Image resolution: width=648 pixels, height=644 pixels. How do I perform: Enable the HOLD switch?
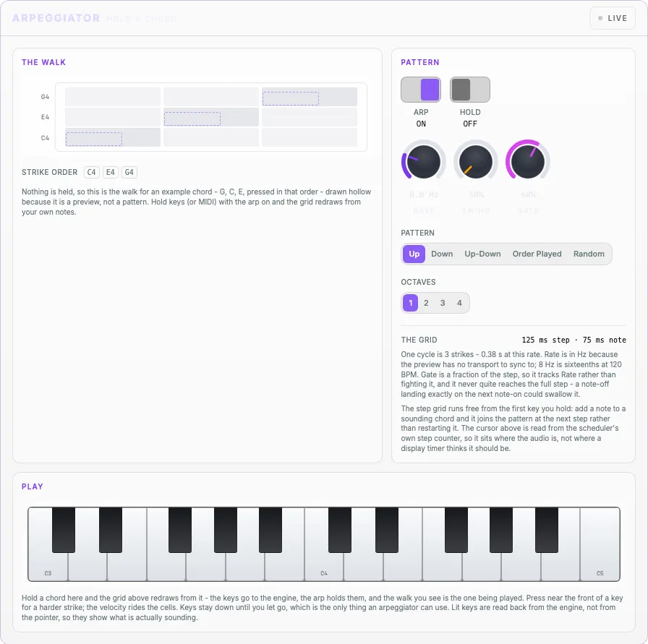coord(470,90)
